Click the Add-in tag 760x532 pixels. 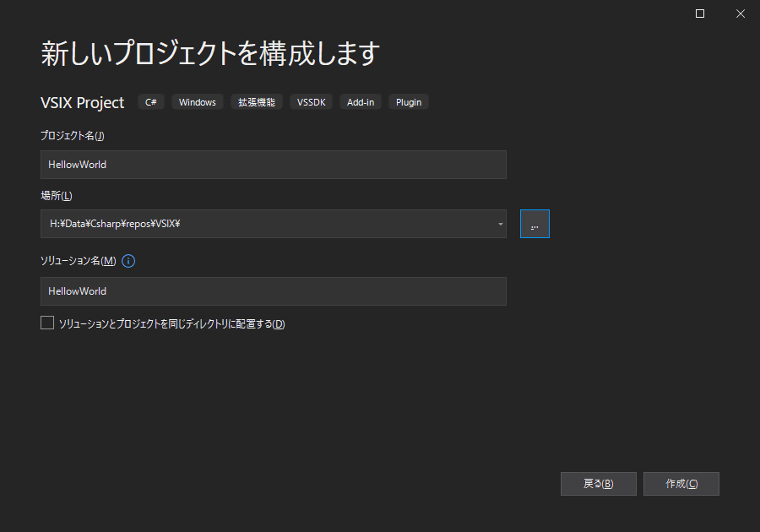tap(360, 102)
